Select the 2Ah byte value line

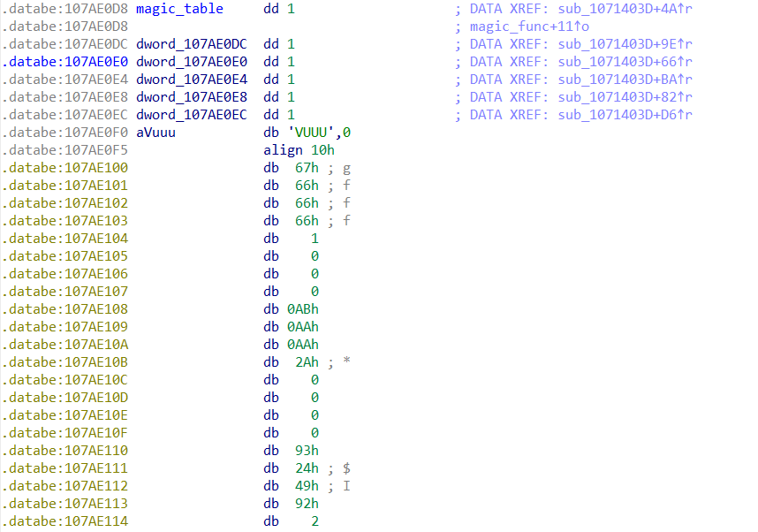click(x=307, y=362)
